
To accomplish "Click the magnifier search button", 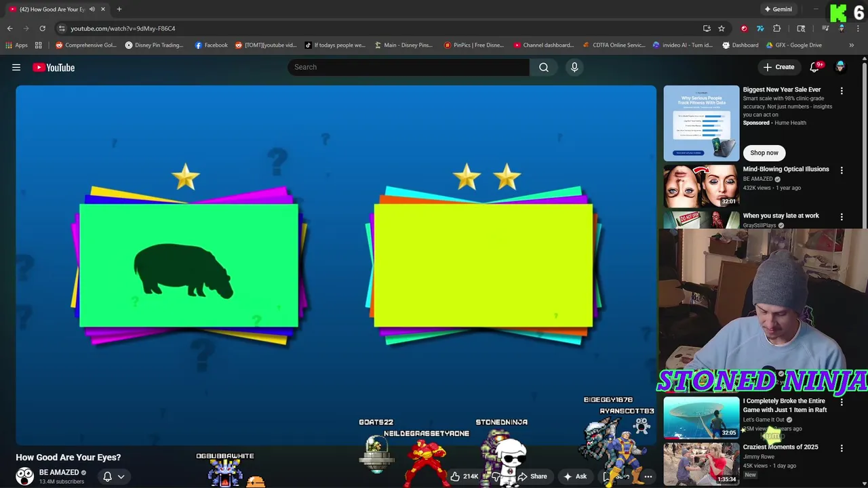I will (x=544, y=67).
